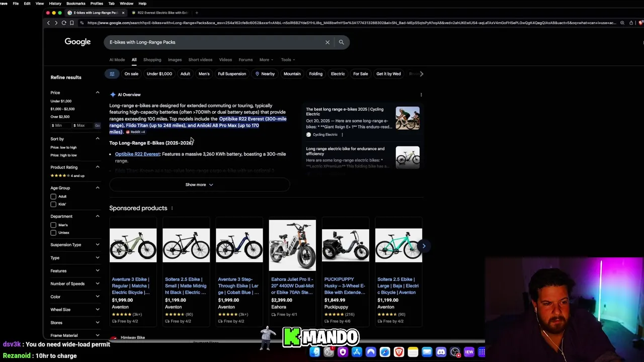The height and width of the screenshot is (362, 644).
Task: Open the Sponsored products info menu
Action: [172, 208]
